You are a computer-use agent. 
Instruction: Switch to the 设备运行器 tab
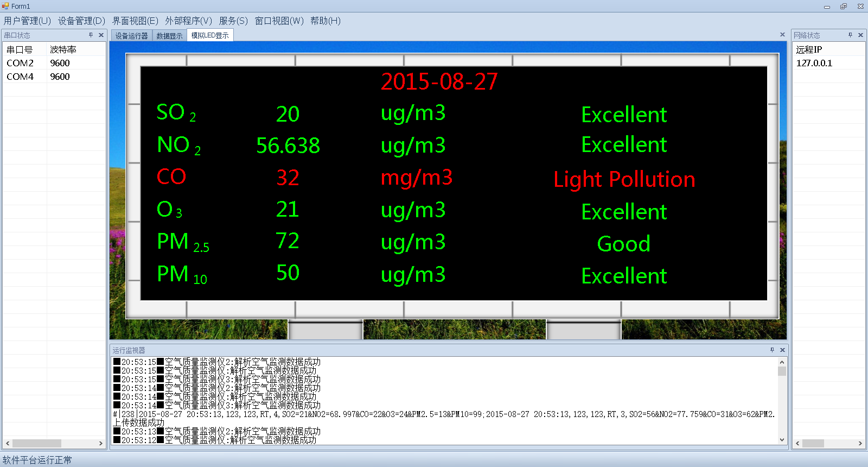click(x=131, y=36)
